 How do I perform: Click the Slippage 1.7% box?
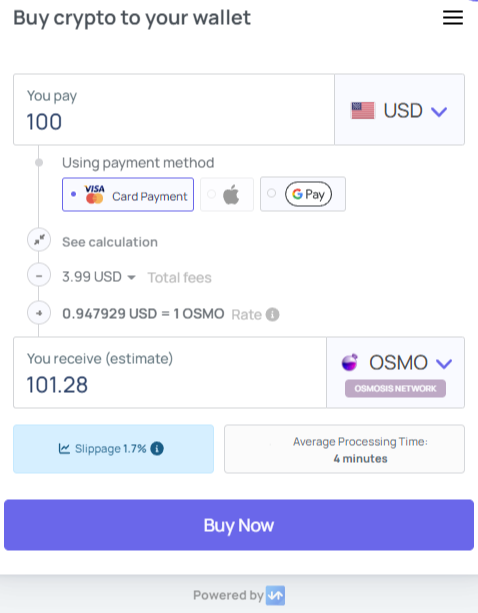point(113,449)
